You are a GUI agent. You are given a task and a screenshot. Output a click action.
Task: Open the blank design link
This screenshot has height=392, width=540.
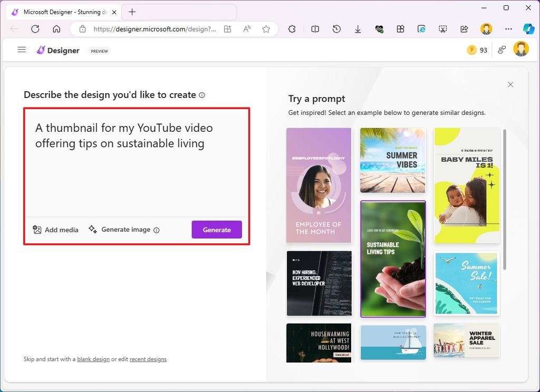pos(93,359)
